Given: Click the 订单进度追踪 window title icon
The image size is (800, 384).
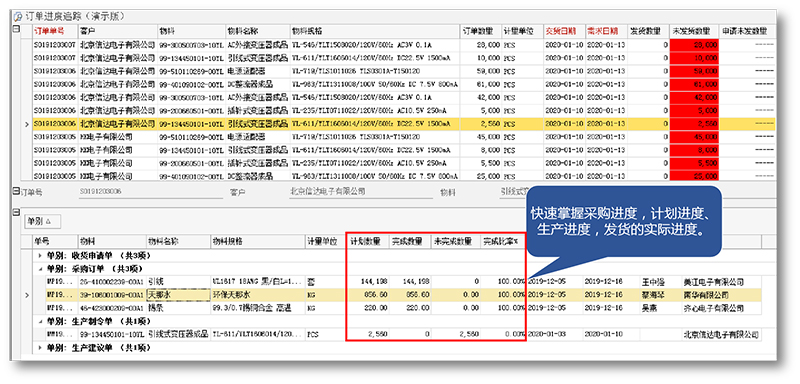Looking at the screenshot, I should pyautogui.click(x=17, y=17).
